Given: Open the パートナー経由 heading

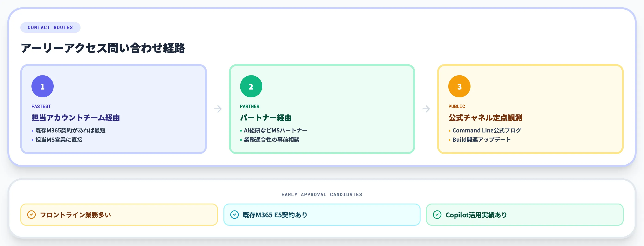Looking at the screenshot, I should click(266, 118).
